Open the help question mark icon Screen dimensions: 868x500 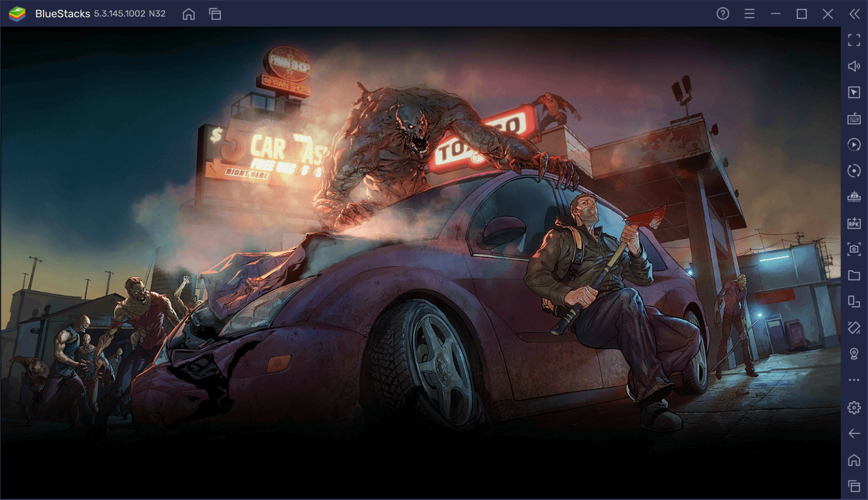(723, 14)
